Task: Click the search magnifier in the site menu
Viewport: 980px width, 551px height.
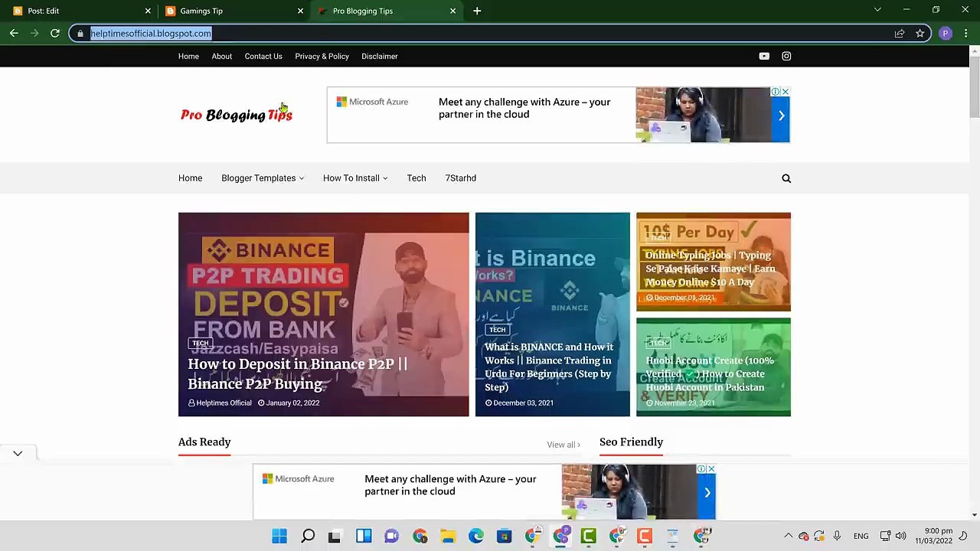Action: (786, 178)
